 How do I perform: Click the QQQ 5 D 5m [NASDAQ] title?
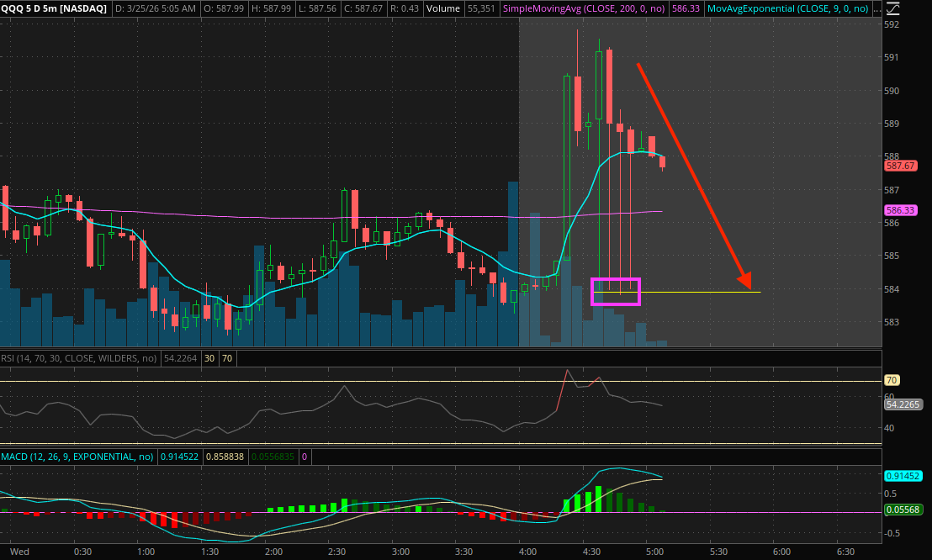click(x=54, y=9)
